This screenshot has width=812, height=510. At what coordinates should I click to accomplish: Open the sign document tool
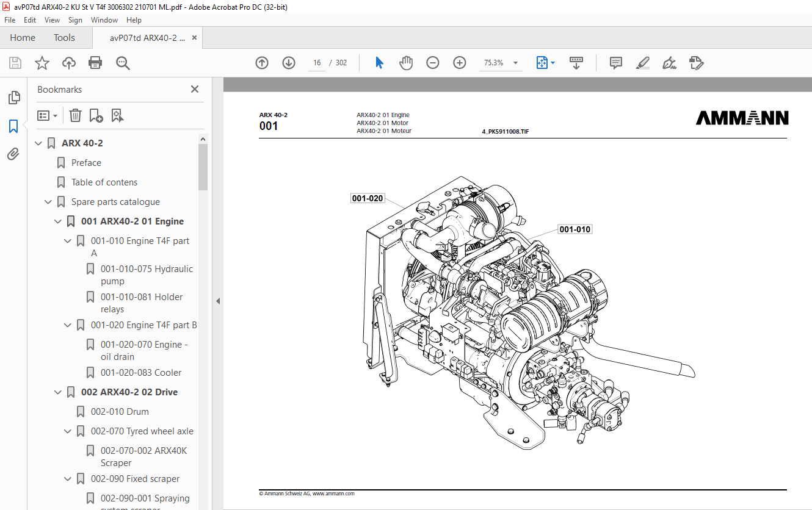pos(669,63)
